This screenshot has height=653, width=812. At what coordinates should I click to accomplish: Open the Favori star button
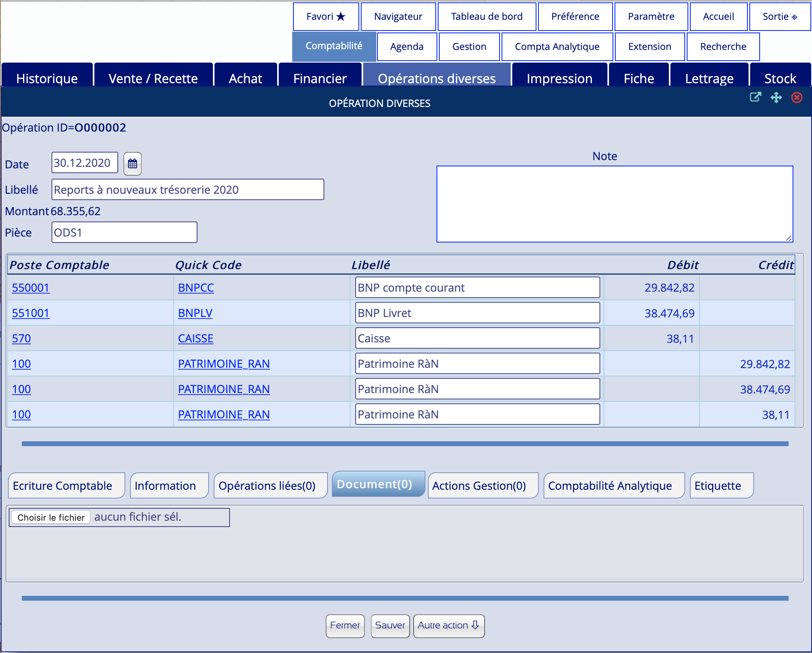pyautogui.click(x=326, y=17)
